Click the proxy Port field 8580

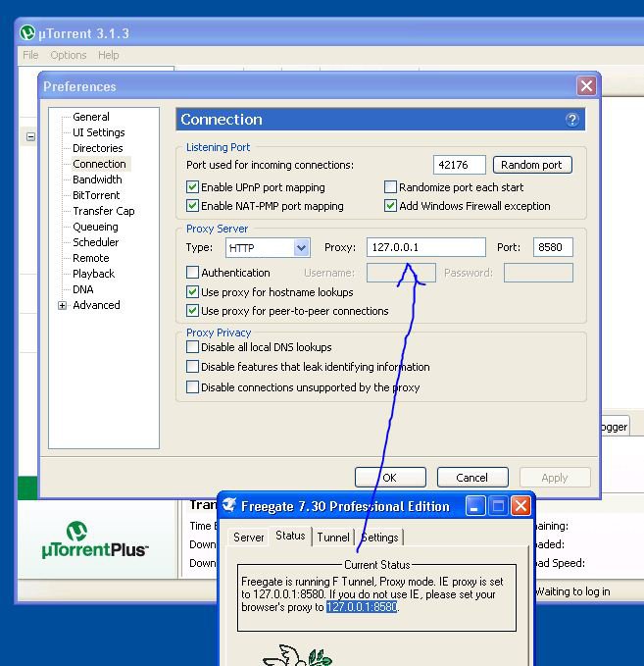click(x=553, y=247)
